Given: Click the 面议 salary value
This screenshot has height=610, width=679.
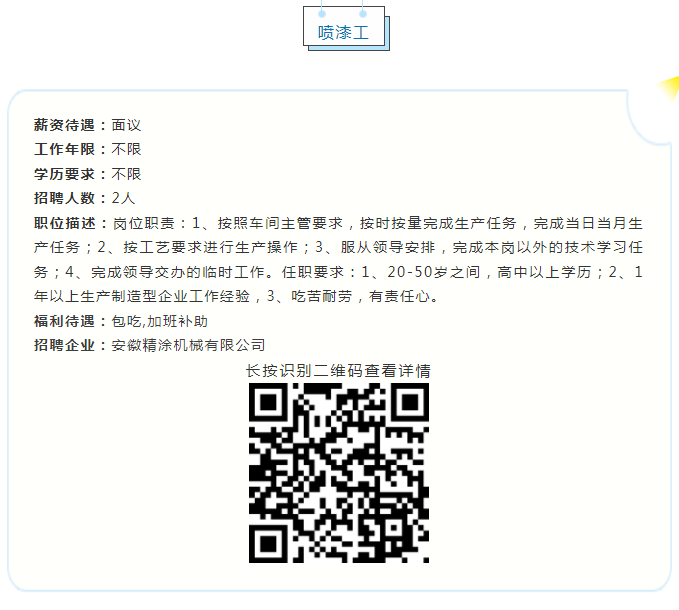Looking at the screenshot, I should (x=126, y=125).
